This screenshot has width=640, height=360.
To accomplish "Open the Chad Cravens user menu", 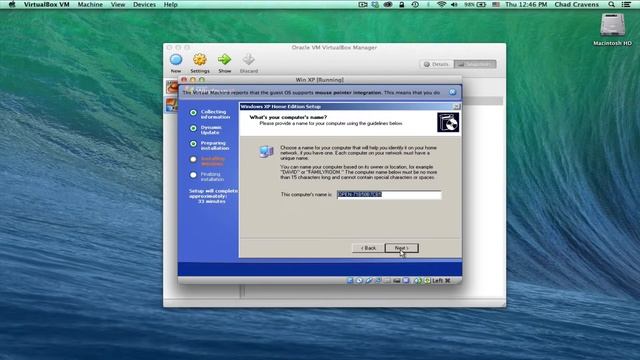I will coord(576,4).
